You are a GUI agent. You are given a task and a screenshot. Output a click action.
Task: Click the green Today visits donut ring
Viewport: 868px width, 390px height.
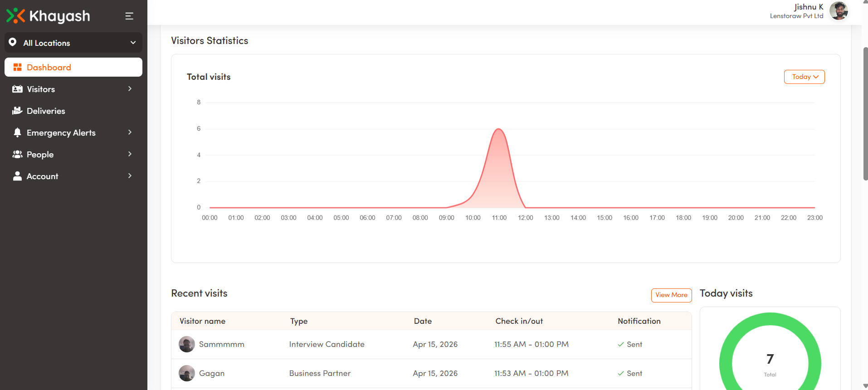point(726,354)
